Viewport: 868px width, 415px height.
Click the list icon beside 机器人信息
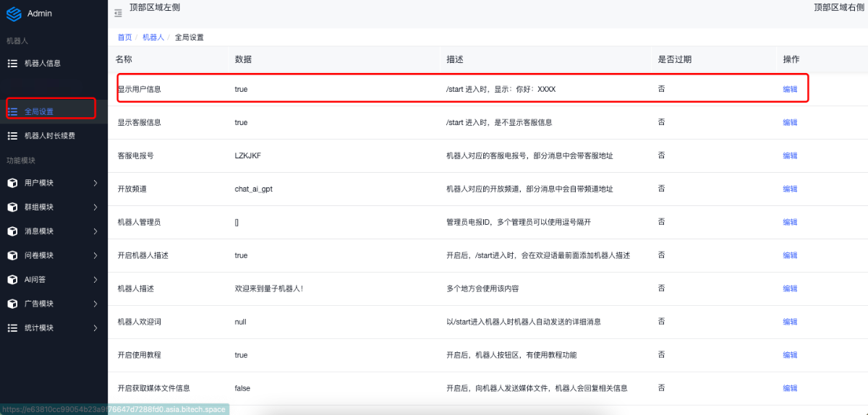12,64
